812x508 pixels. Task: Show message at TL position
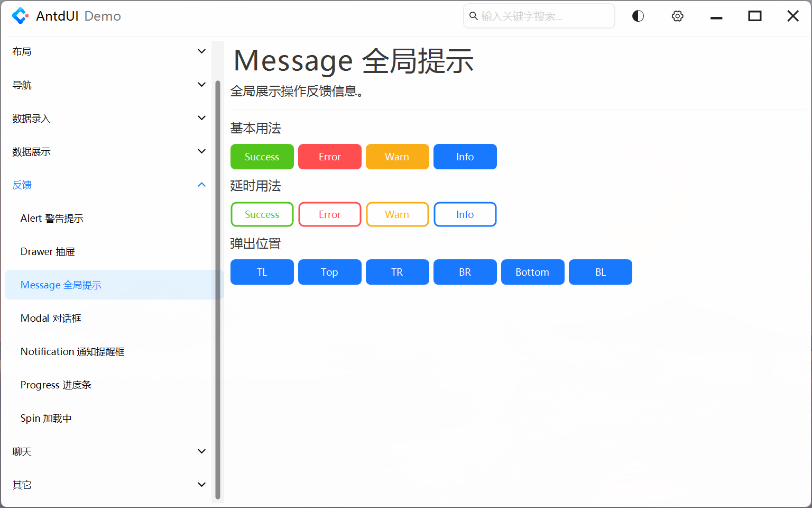[x=262, y=272]
